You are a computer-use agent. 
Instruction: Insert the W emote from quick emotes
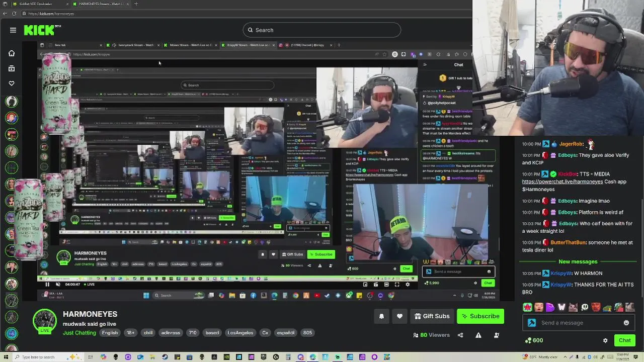tap(561, 307)
